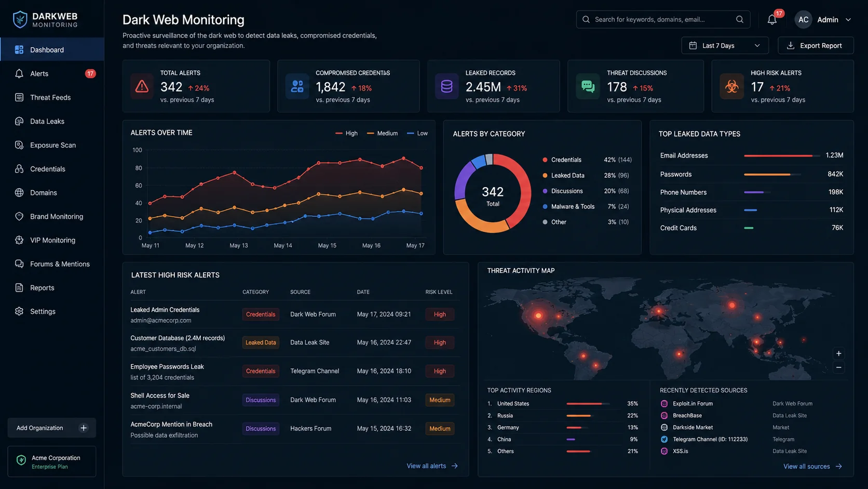Viewport: 868px width, 489px height.
Task: Click into the keyword search field
Action: [662, 20]
